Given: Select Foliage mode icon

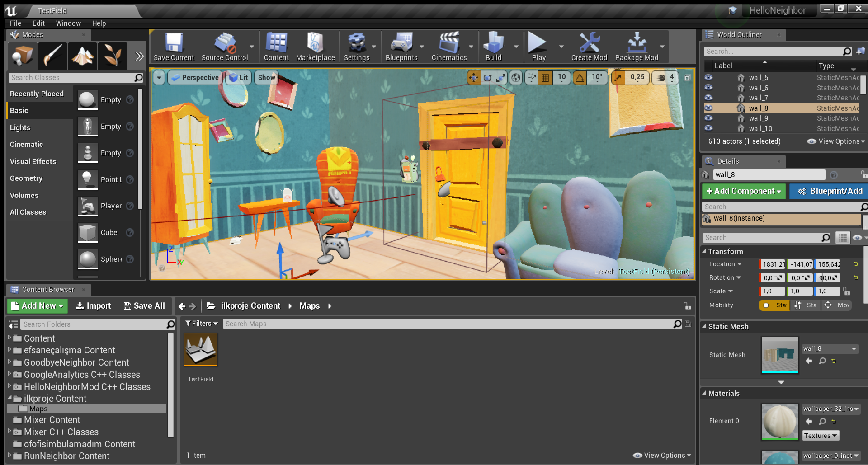Looking at the screenshot, I should pyautogui.click(x=112, y=56).
